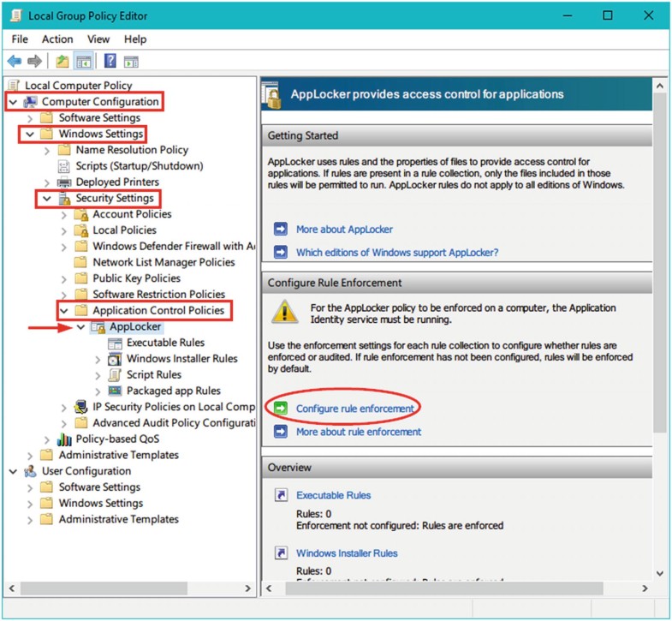Open the More about rule enforcement link
This screenshot has height=621, width=672.
click(359, 432)
